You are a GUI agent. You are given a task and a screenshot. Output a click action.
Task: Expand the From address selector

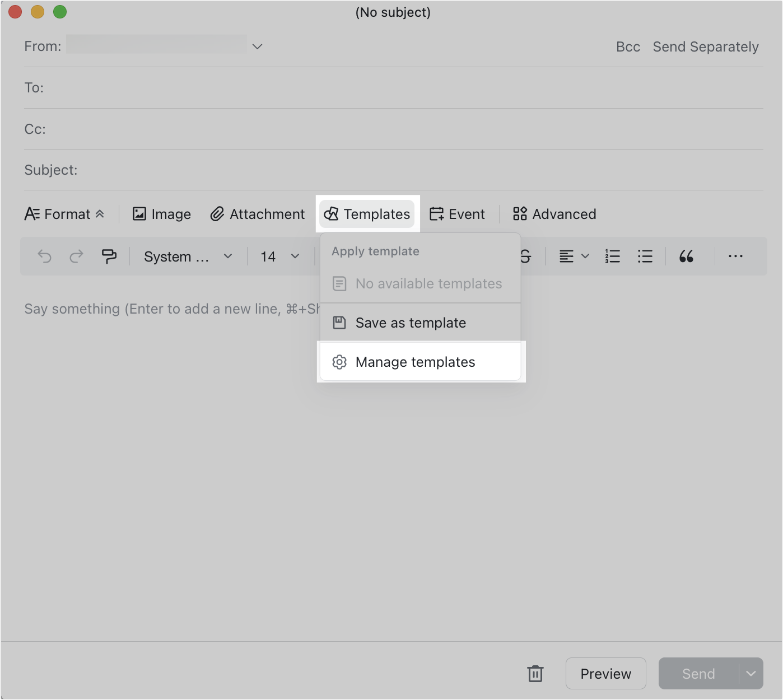click(257, 46)
